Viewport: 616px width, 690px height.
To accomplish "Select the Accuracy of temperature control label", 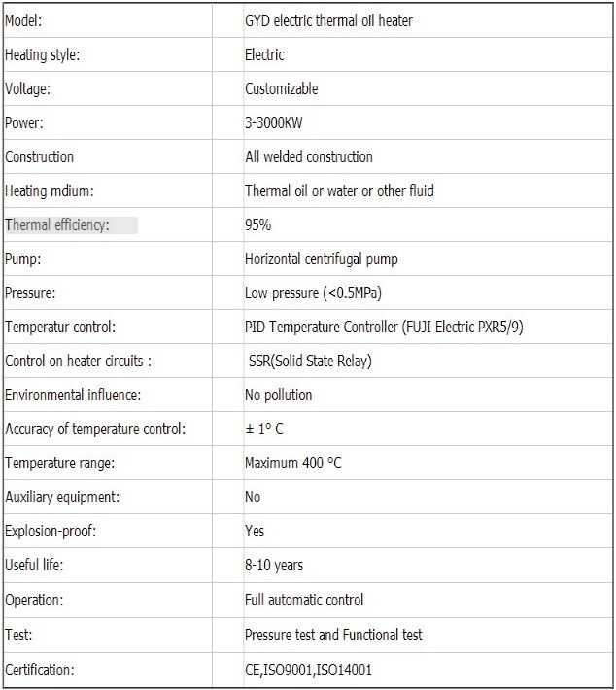I will point(95,429).
